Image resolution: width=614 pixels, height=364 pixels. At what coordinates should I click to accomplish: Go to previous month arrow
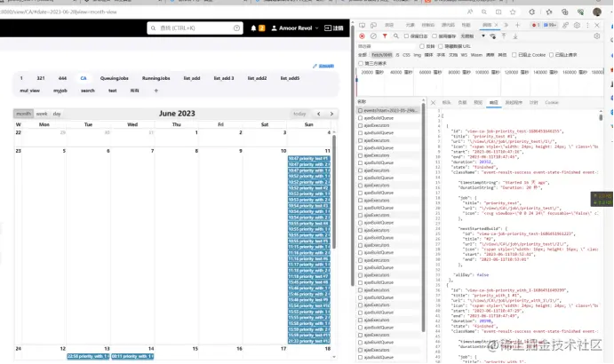[319, 114]
